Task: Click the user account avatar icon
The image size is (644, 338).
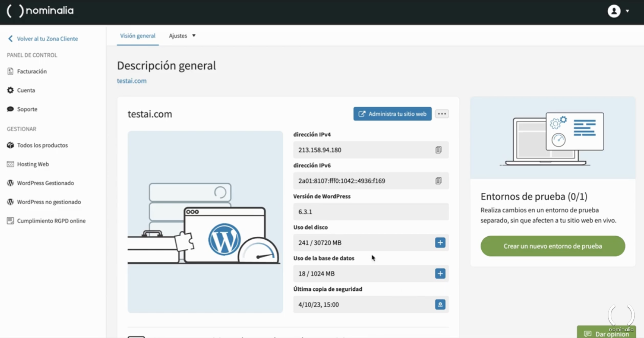Action: point(614,11)
